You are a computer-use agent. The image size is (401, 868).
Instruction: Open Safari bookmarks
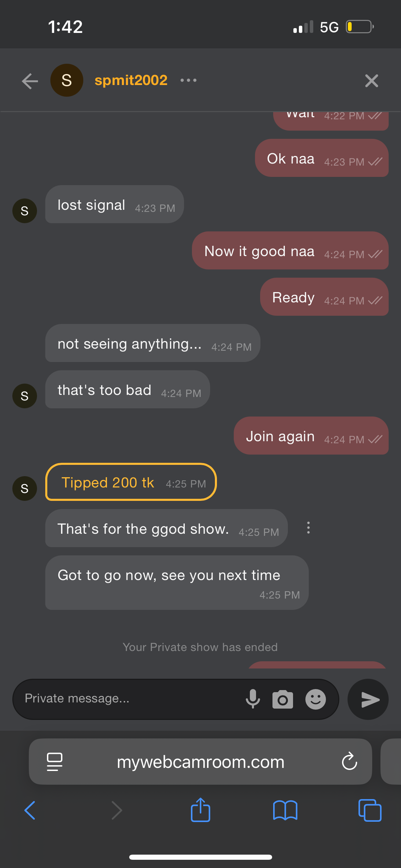(x=285, y=810)
